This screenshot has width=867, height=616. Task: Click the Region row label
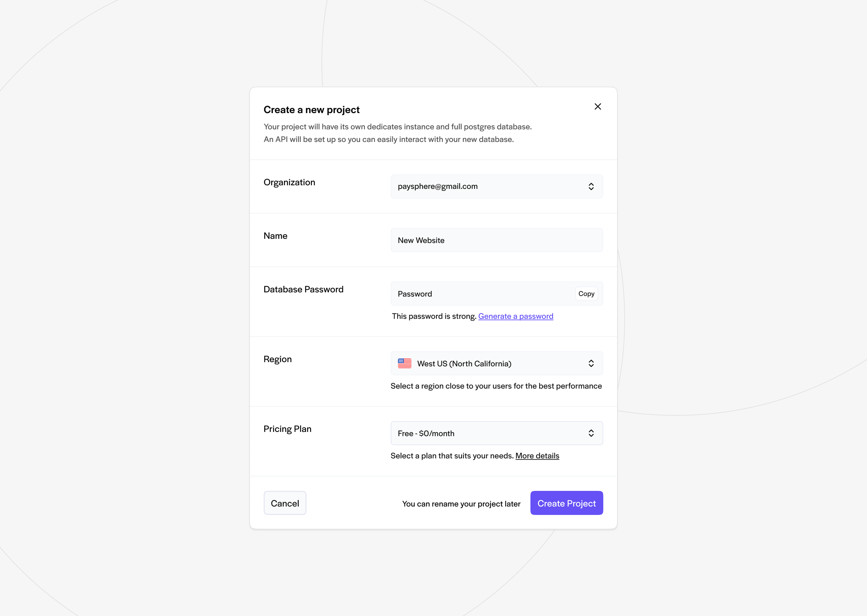(x=278, y=359)
